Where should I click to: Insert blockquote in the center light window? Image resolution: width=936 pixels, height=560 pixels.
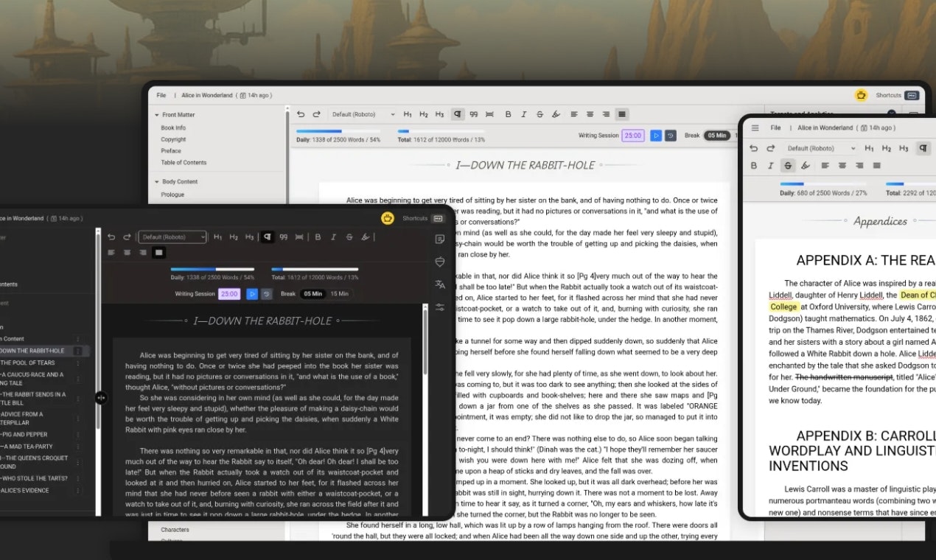(x=474, y=114)
